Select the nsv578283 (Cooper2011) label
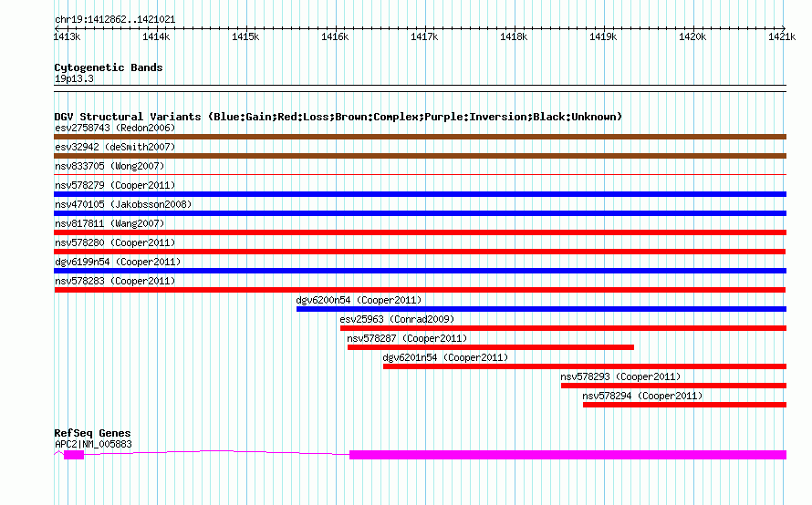Viewport: 812px width, 505px height. coord(115,281)
